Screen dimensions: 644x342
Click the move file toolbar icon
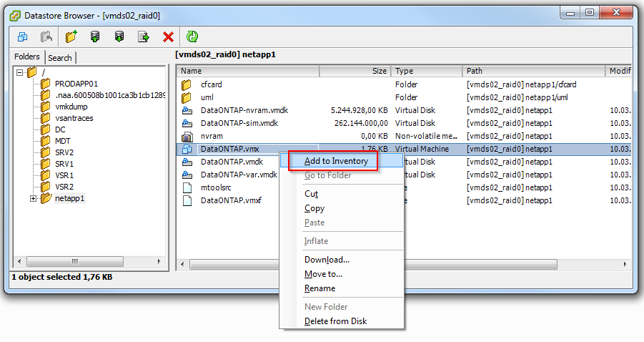coord(144,37)
